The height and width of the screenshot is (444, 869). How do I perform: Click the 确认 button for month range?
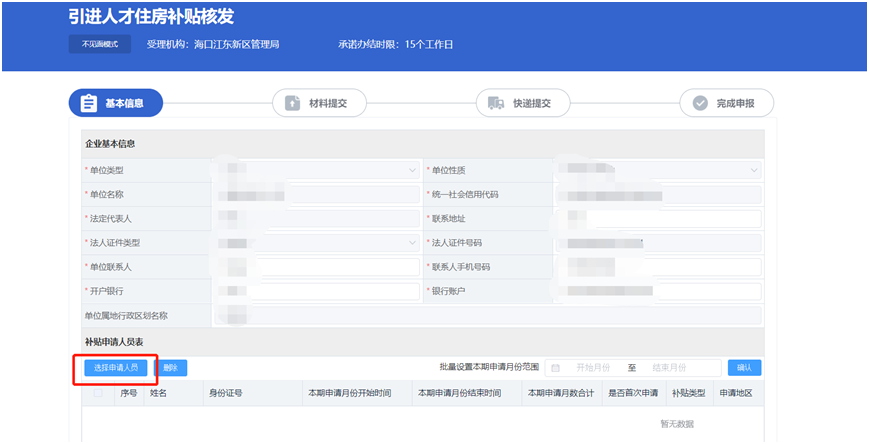743,367
